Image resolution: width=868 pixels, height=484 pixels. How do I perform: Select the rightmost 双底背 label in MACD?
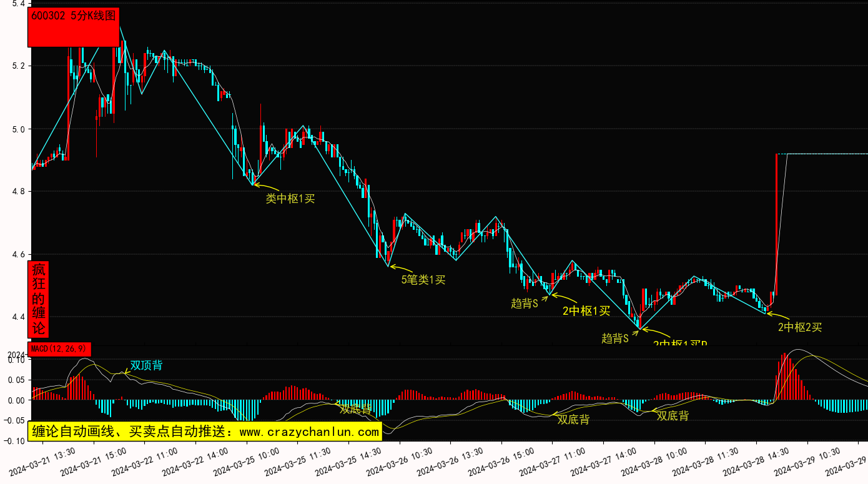(x=673, y=416)
